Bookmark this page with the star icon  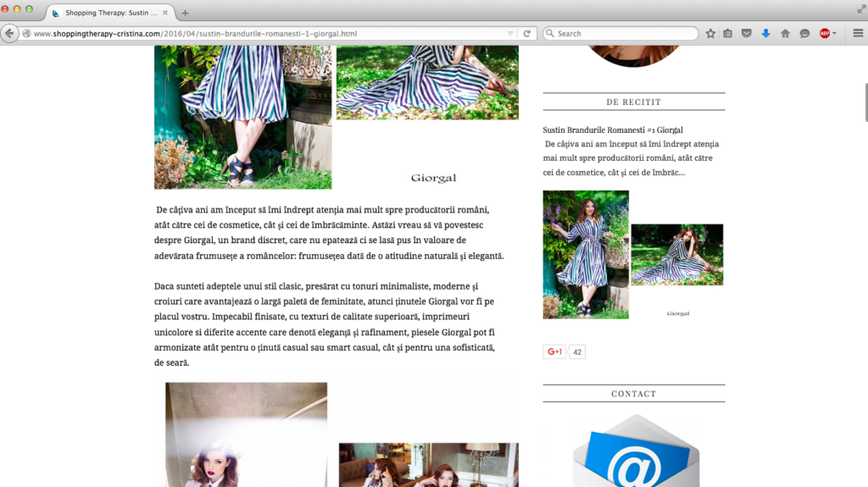click(710, 34)
